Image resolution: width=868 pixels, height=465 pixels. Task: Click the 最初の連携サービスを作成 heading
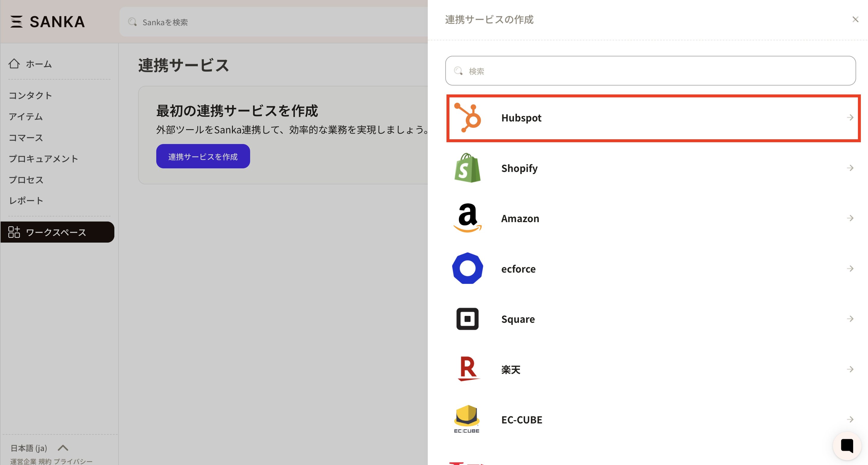point(237,110)
